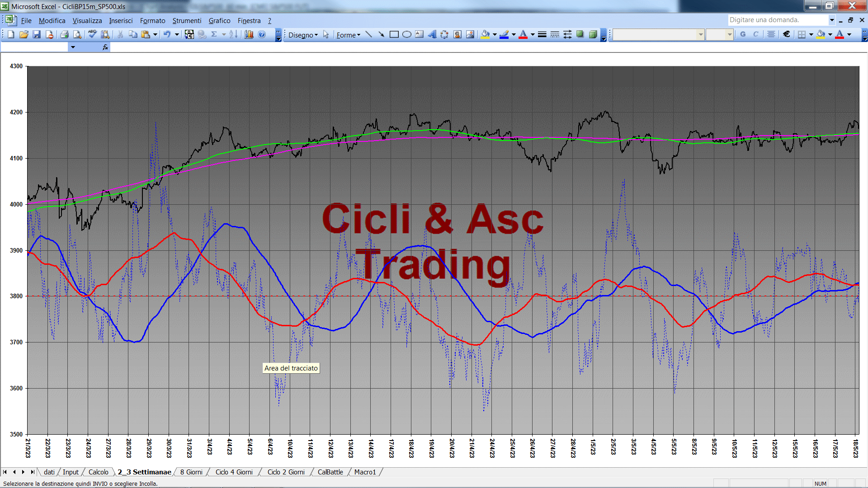Click the Shadow Style icon

(580, 34)
